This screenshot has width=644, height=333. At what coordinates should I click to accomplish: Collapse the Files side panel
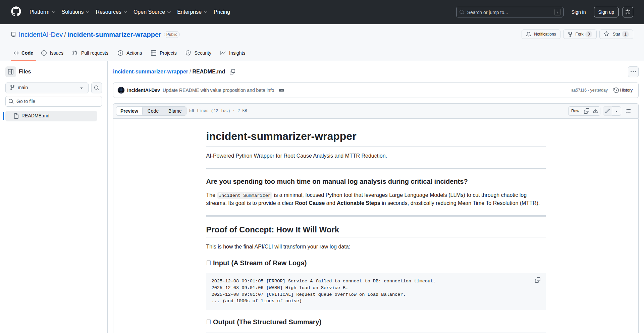click(x=11, y=72)
